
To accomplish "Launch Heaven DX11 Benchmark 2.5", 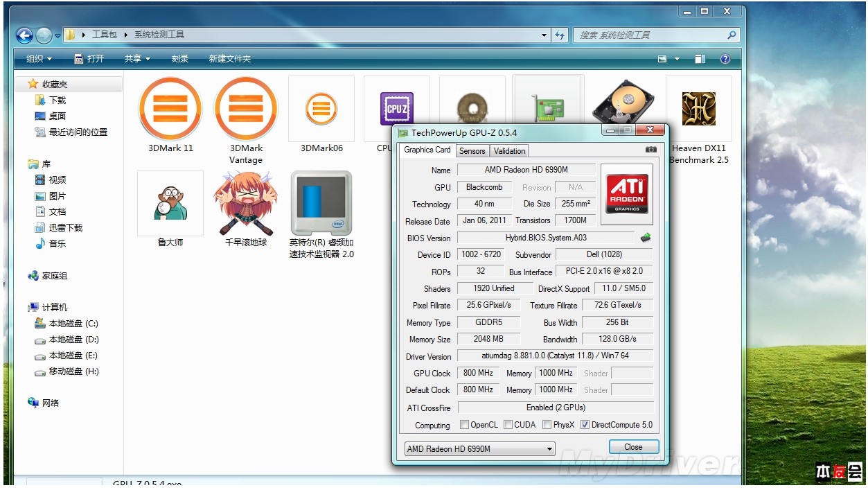I will [698, 109].
